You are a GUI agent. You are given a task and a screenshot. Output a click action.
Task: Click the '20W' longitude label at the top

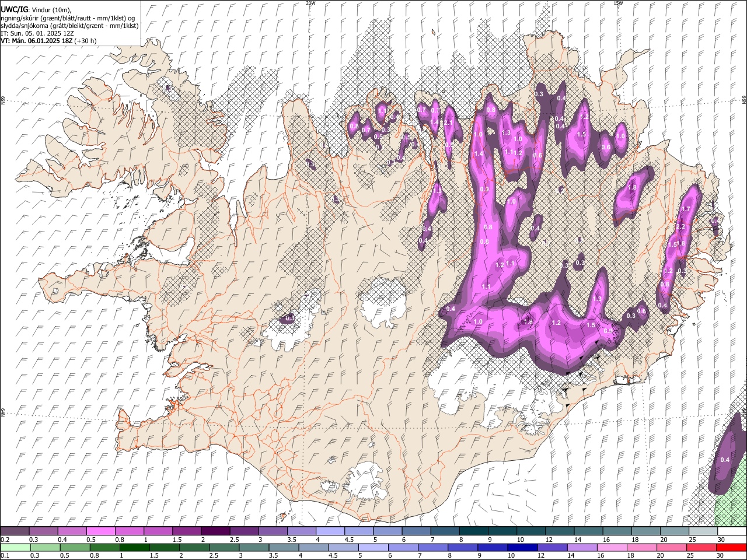click(310, 3)
